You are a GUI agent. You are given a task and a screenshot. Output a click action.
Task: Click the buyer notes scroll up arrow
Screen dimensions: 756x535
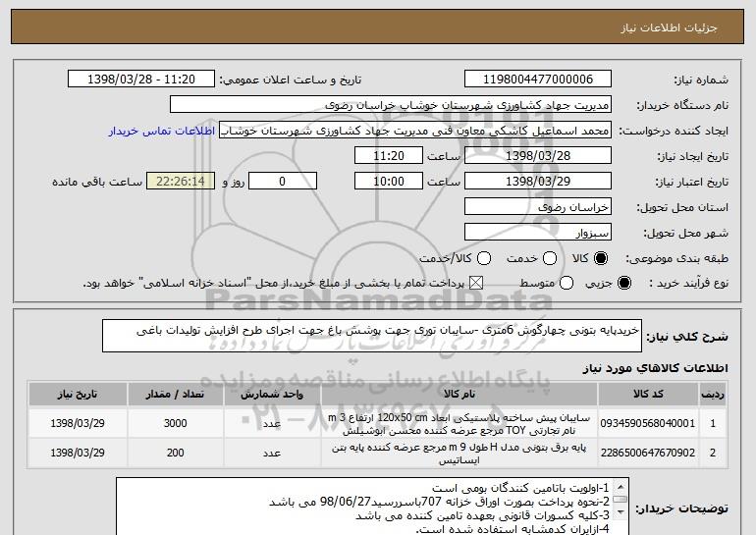click(621, 486)
